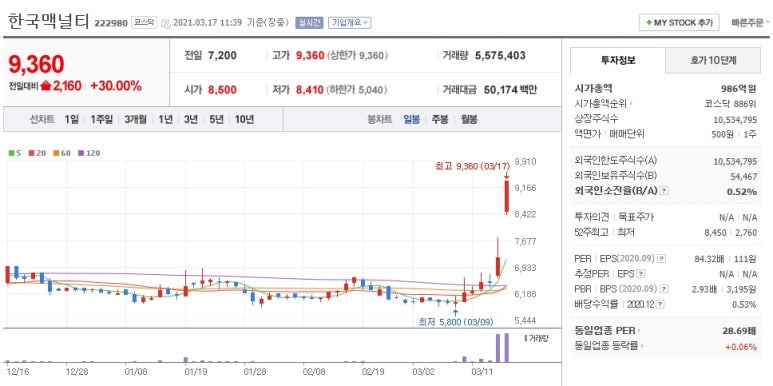Click the purple 120-day moving average legend
This screenshot has width=773, height=386.
(89, 153)
